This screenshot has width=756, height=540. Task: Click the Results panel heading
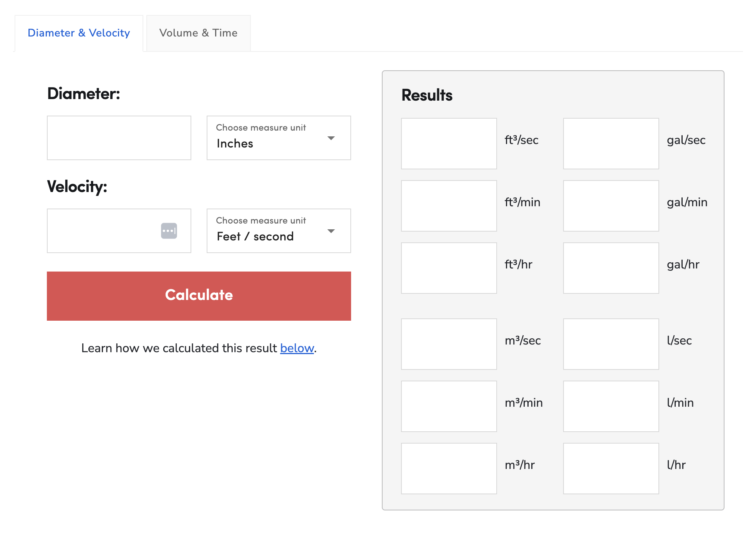pyautogui.click(x=427, y=95)
